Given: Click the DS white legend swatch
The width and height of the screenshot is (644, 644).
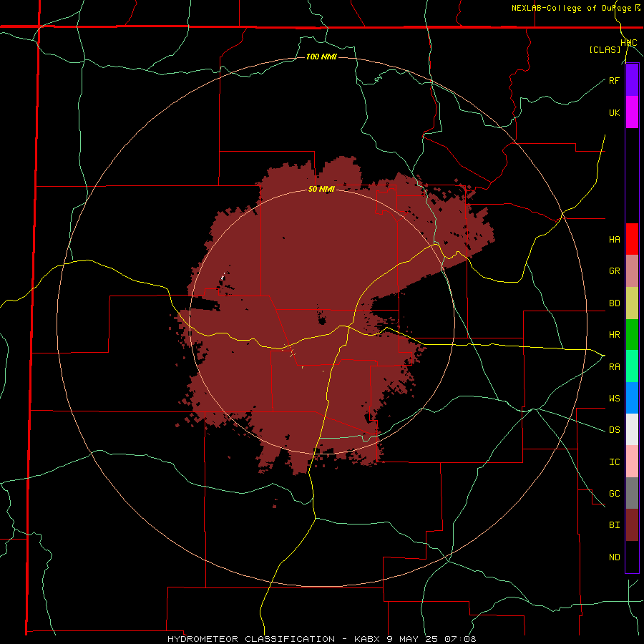Looking at the screenshot, I should coord(632,429).
